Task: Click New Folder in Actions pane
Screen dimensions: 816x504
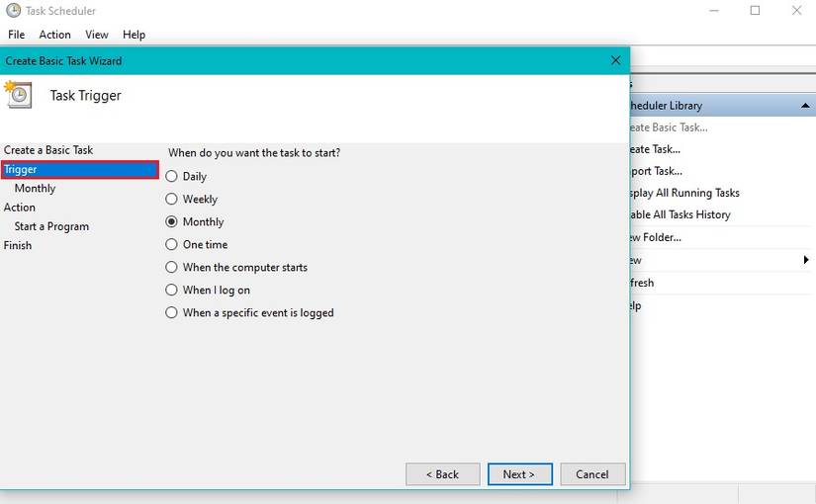Action: click(656, 237)
